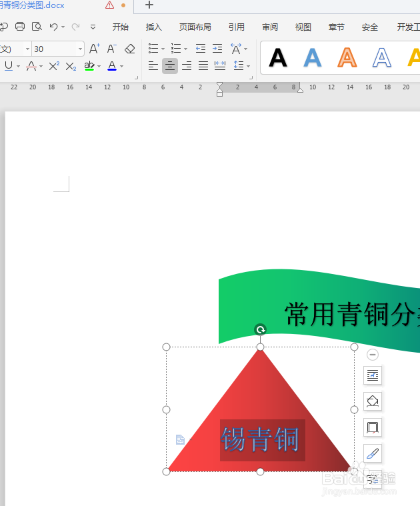This screenshot has width=420, height=506.
Task: Select blue outline text art style
Action: pos(382,58)
